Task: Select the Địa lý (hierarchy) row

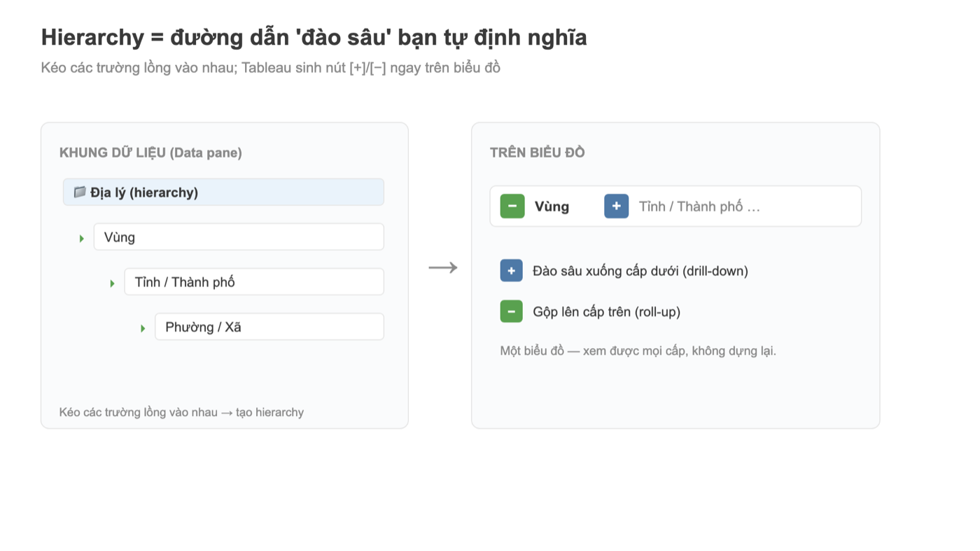Action: click(223, 192)
